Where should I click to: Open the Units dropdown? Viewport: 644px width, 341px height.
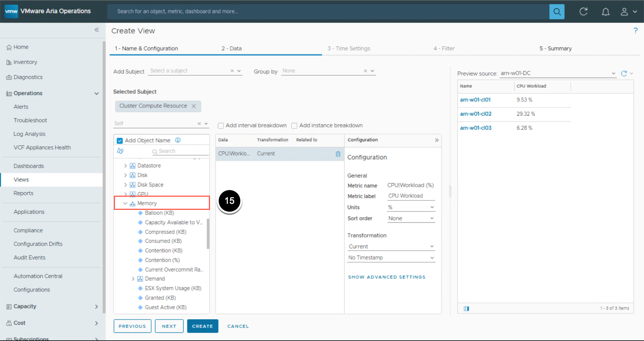(x=411, y=207)
